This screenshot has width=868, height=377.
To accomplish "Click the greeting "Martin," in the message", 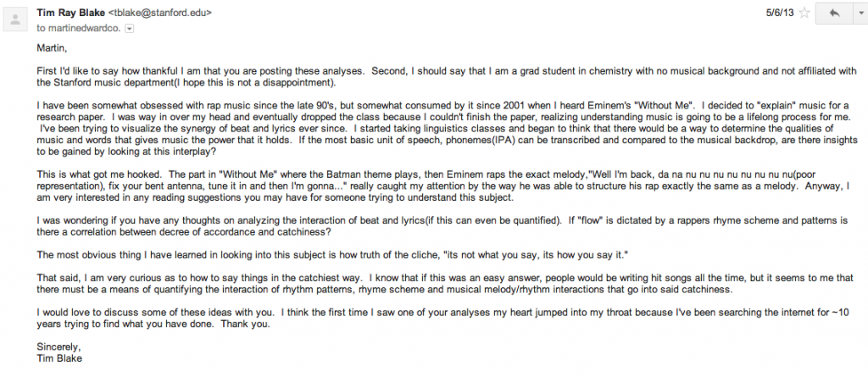I will pos(52,48).
